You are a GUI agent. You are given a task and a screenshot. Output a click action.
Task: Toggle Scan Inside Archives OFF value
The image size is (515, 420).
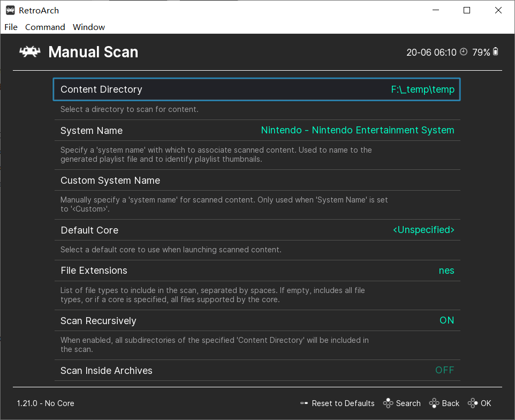point(445,370)
